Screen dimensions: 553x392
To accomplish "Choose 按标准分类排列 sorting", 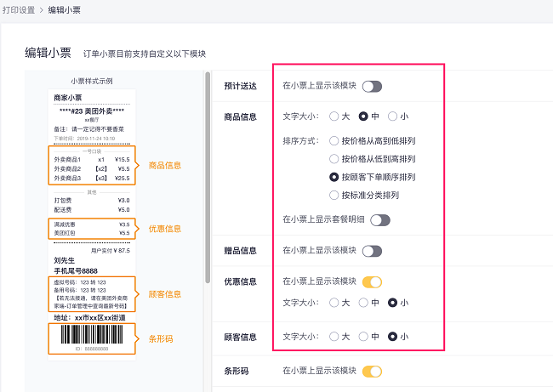I will click(334, 195).
